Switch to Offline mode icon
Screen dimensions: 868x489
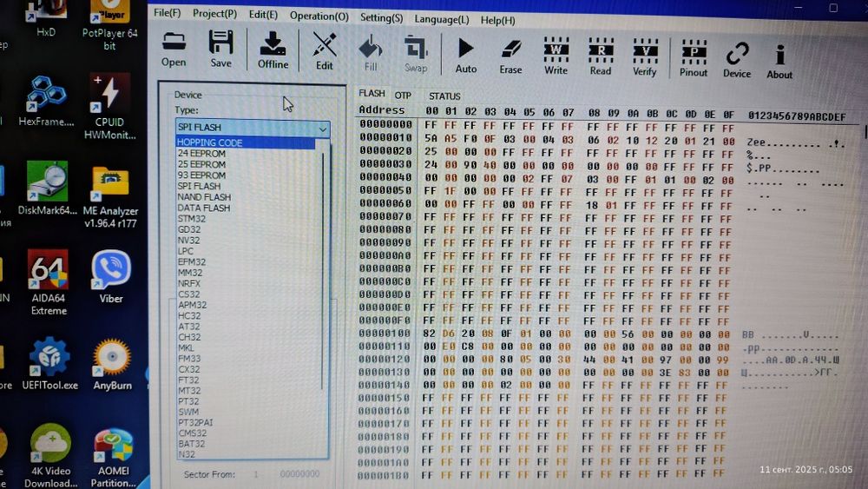(273, 50)
